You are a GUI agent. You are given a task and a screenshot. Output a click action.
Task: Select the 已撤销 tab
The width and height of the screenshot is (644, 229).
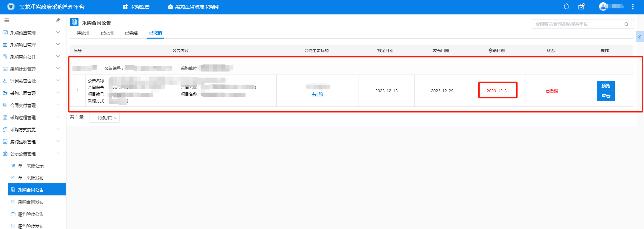(155, 33)
